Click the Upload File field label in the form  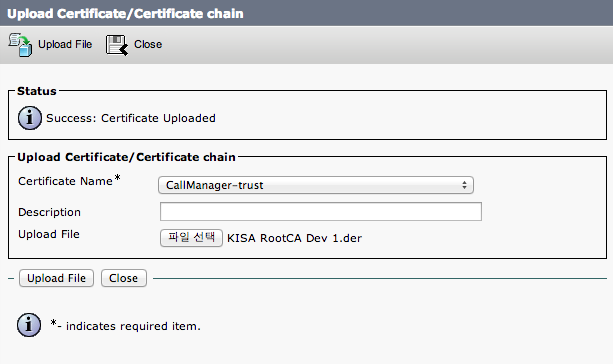[x=49, y=234]
